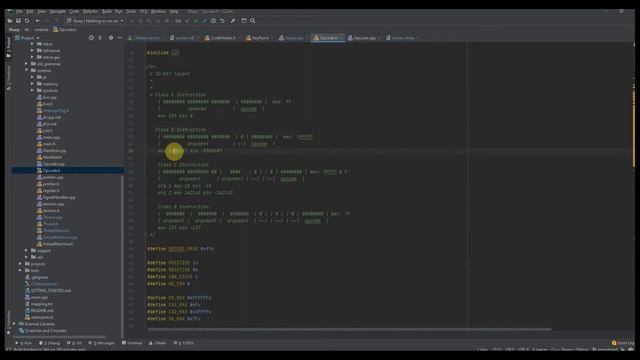Open the Debug tool window button
This screenshot has height=360, width=640.
[x=49, y=343]
